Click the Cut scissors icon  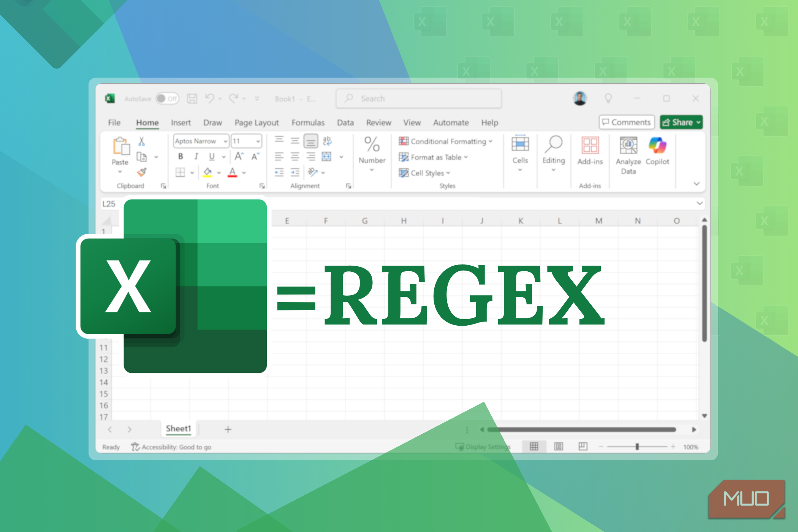click(141, 142)
